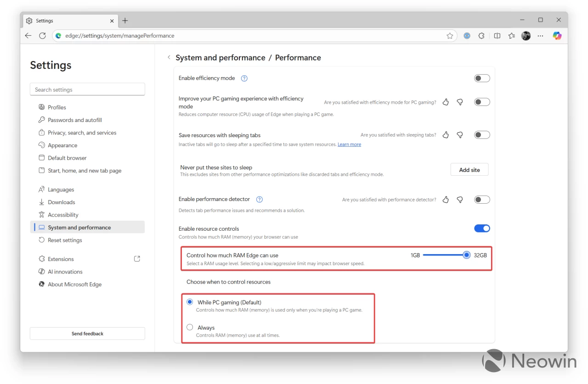588x384 pixels.
Task: Disable the resource controls toggle
Action: pos(481,228)
